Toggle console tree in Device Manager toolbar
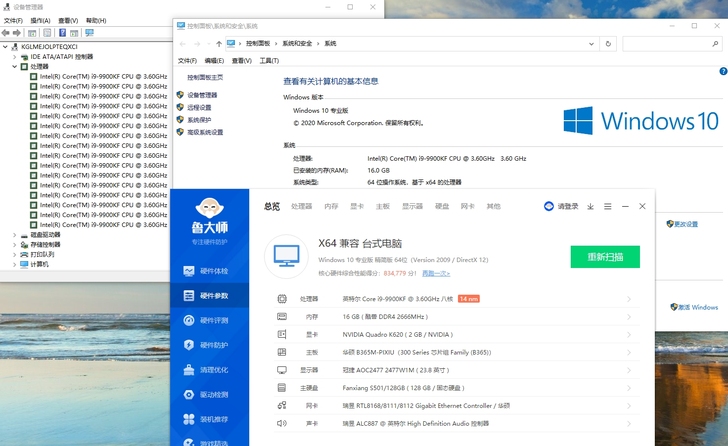 pos(32,33)
